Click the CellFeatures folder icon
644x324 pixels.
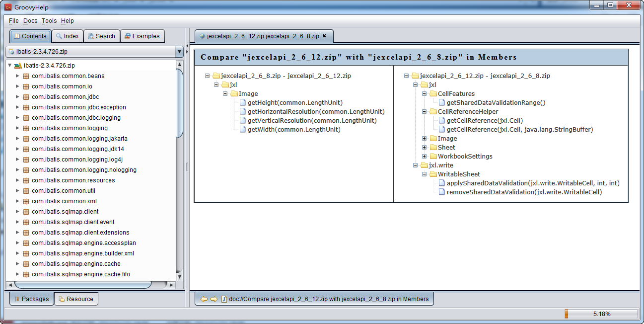point(433,94)
